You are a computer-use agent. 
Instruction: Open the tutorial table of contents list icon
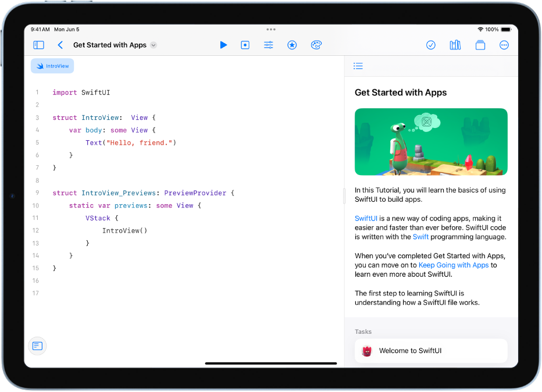tap(358, 66)
